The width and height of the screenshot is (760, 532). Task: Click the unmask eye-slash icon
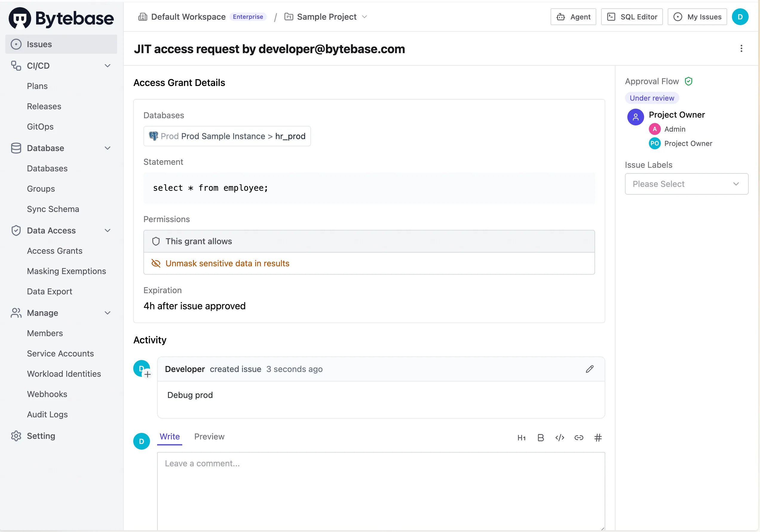pyautogui.click(x=156, y=263)
